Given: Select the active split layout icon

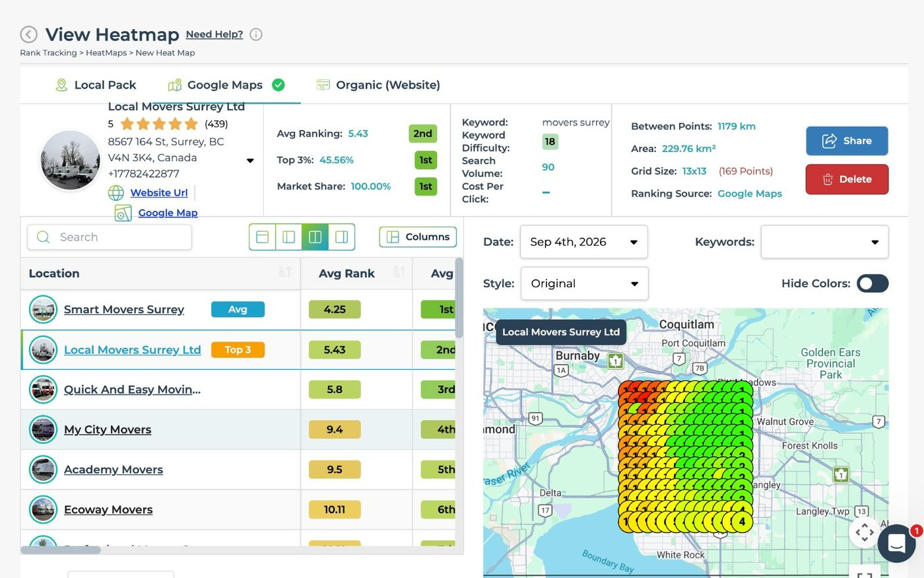Looking at the screenshot, I should (x=315, y=236).
